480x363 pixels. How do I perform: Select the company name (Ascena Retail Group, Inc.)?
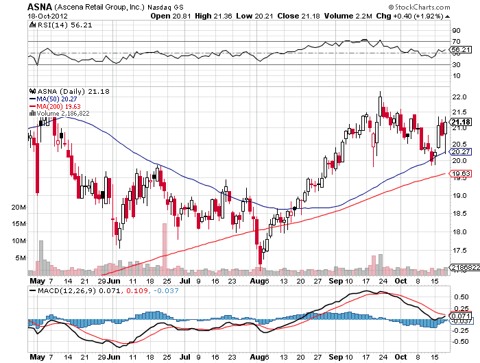(99, 7)
